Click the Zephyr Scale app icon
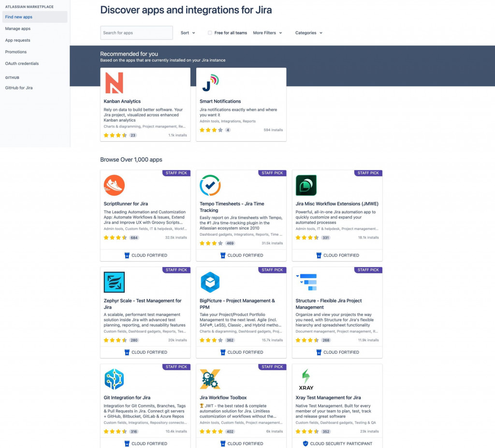Screen dimensions: 495x448 pyautogui.click(x=114, y=282)
